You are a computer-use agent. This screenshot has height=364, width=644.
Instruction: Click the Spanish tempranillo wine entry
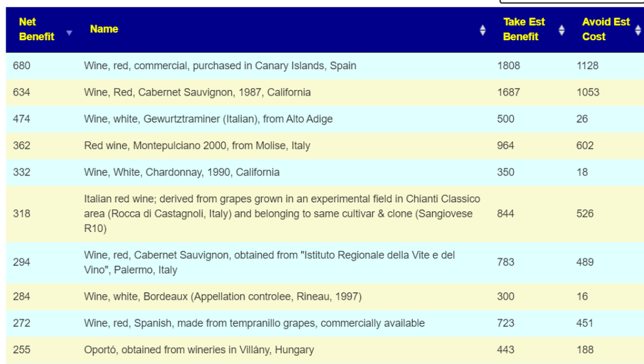tap(254, 323)
